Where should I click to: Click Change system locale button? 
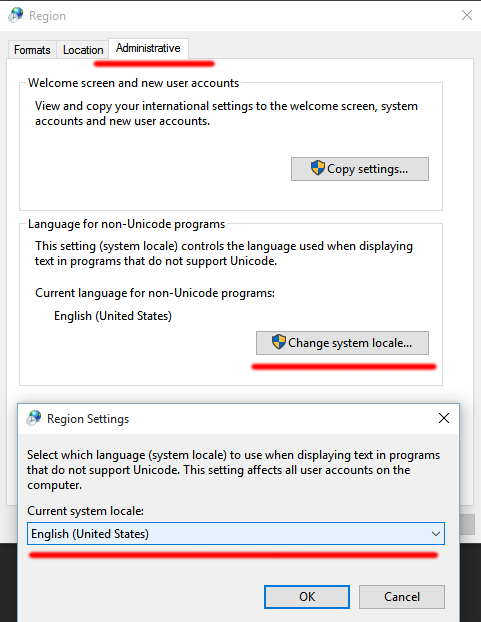pyautogui.click(x=342, y=343)
